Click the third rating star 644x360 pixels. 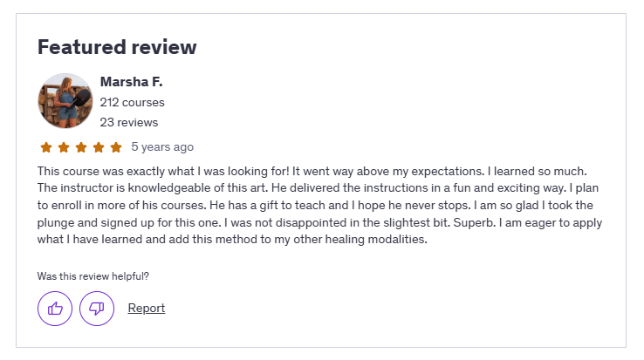[x=81, y=147]
